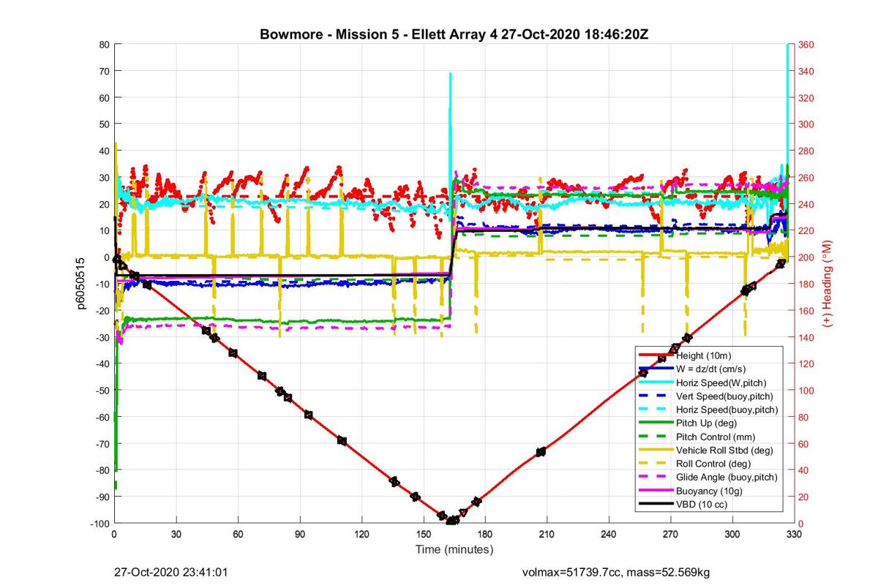Click the "140" tick label on the heading axis
This screenshot has width=878, height=588.
click(x=806, y=337)
